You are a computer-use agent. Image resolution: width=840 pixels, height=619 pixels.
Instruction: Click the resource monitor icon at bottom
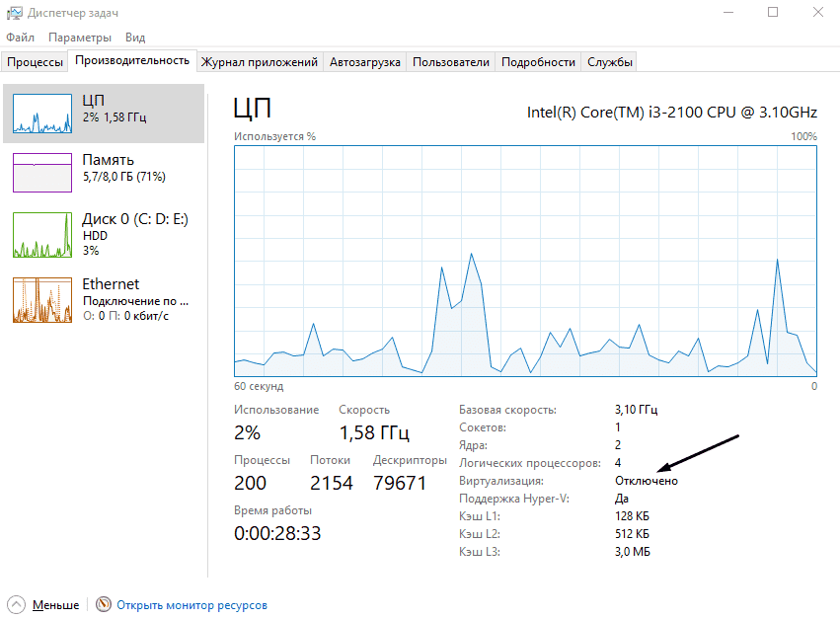pos(104,604)
